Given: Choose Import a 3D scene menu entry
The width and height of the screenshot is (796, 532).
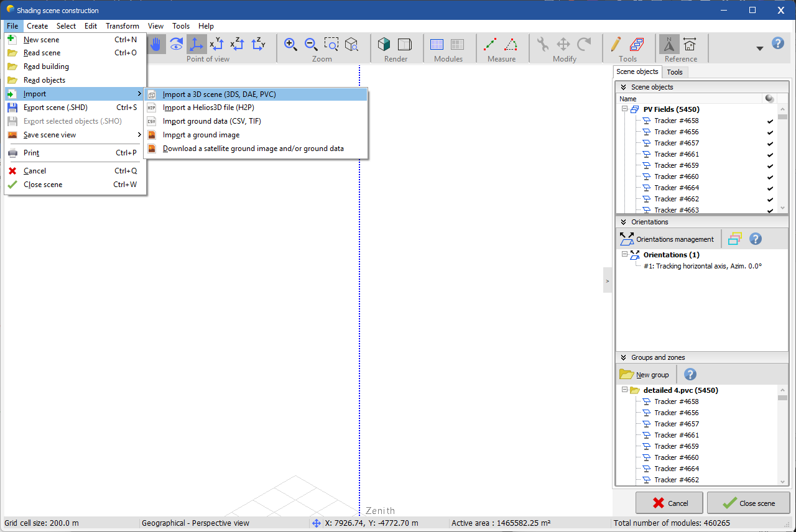Looking at the screenshot, I should pos(219,94).
